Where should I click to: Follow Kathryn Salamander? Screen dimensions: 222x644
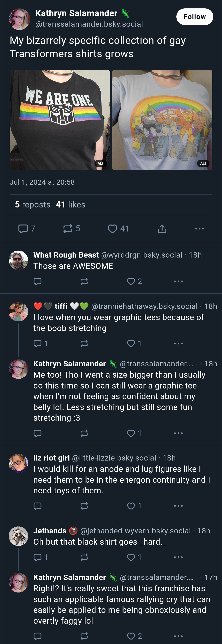(x=194, y=17)
